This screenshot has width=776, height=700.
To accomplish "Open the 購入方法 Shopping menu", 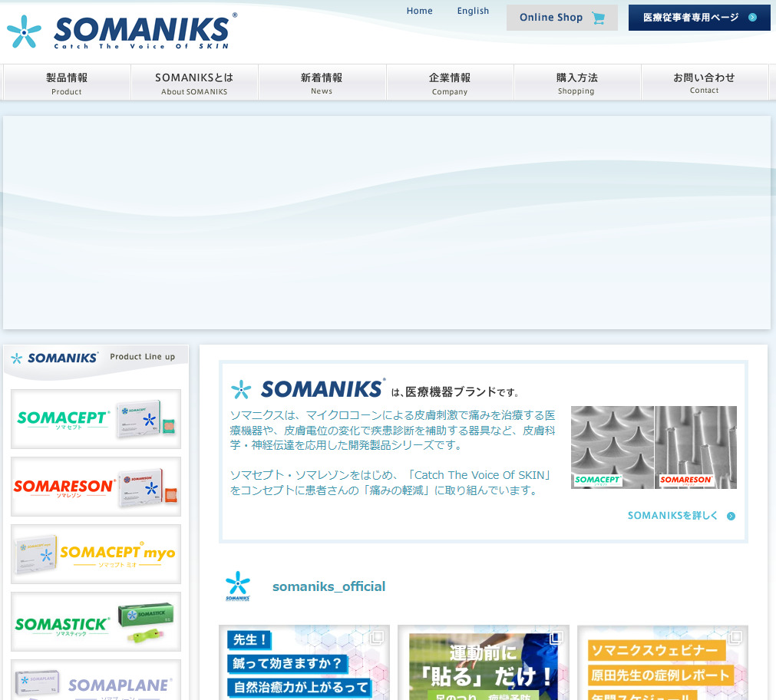I will [576, 83].
